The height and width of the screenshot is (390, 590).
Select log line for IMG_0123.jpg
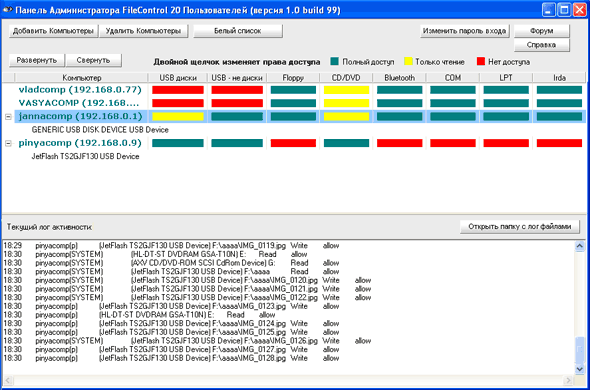171,306
